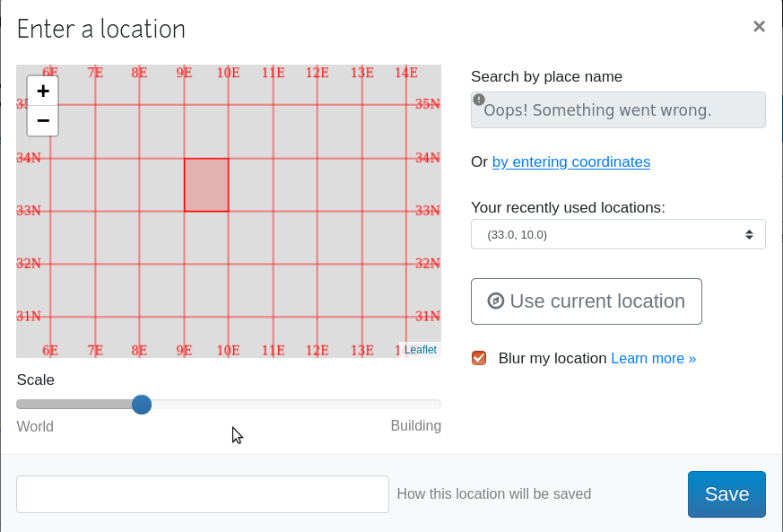Click the compass icon on Use current location
Viewport: 783px width, 532px height.
[495, 301]
